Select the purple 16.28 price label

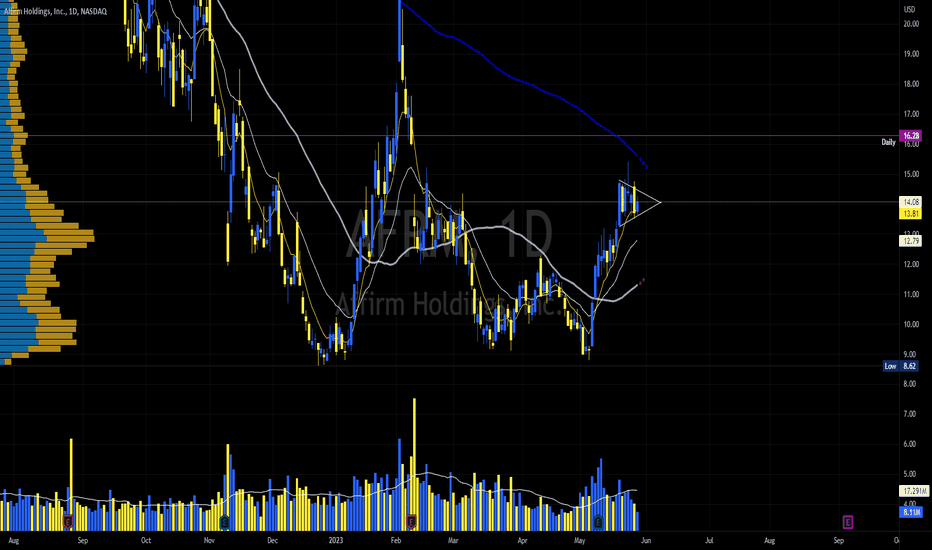pos(911,136)
